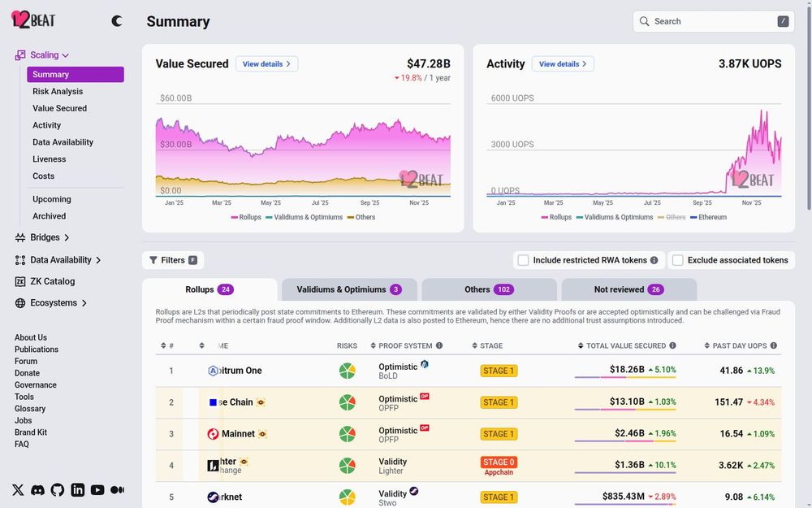Viewport: 812px width, 508px height.
Task: Click the Bridges icon
Action: click(x=20, y=237)
